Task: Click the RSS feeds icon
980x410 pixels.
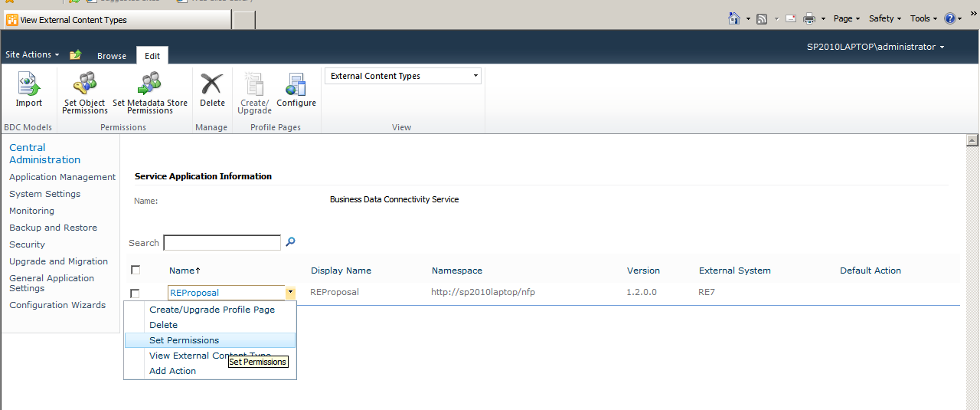Action: click(x=762, y=18)
